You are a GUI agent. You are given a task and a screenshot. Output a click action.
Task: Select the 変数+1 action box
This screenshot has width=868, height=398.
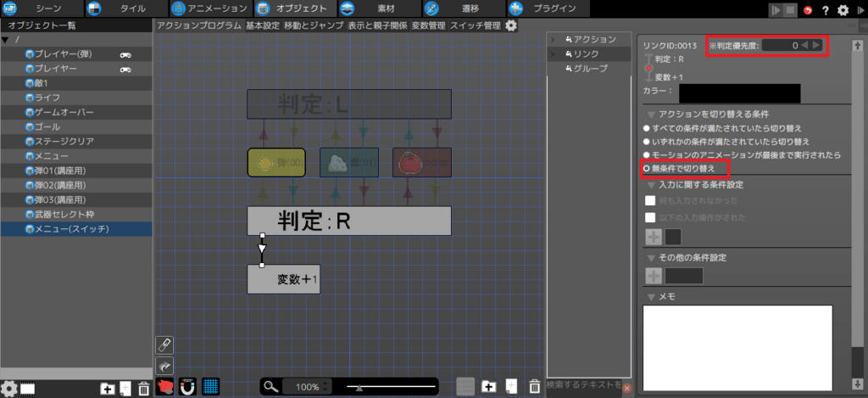pos(283,279)
